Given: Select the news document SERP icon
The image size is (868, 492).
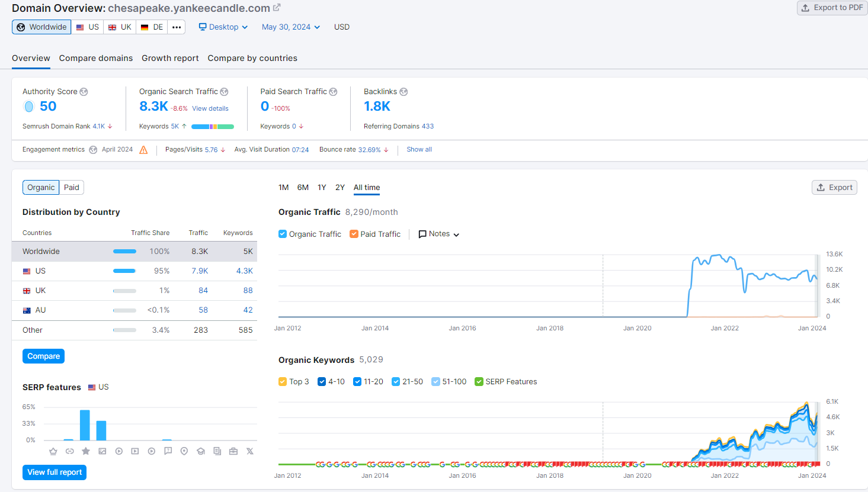Looking at the screenshot, I should (217, 451).
